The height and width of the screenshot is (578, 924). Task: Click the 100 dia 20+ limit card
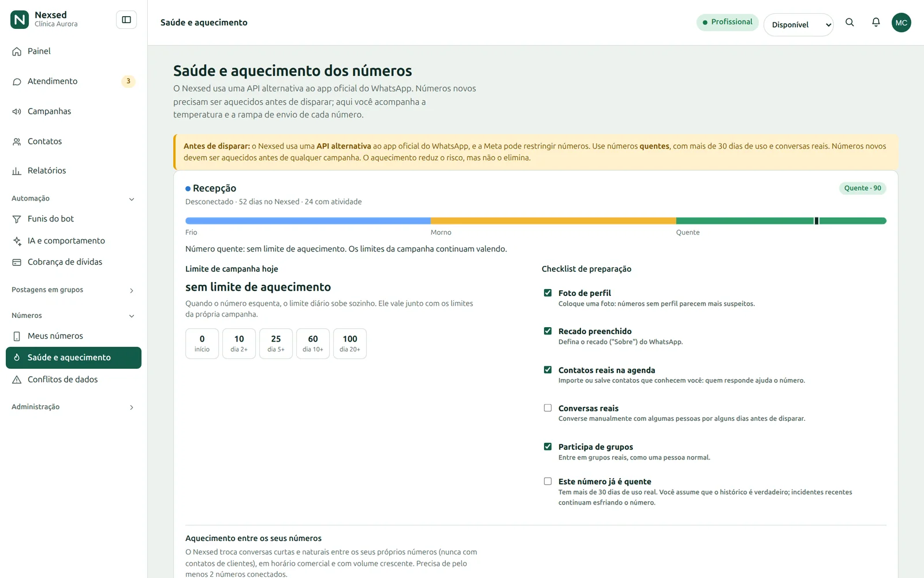click(x=350, y=343)
